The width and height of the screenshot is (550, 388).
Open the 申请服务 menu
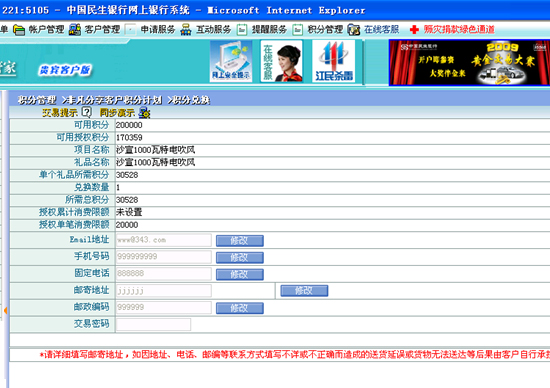(158, 30)
